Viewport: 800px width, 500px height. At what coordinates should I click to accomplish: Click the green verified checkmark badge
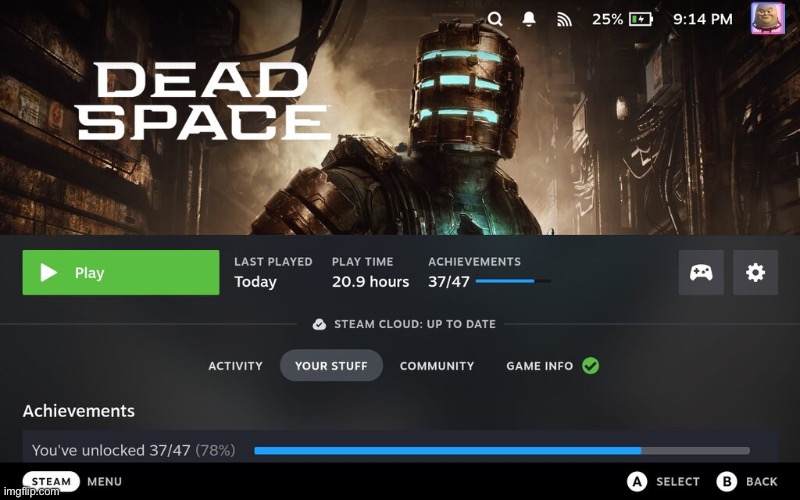590,366
